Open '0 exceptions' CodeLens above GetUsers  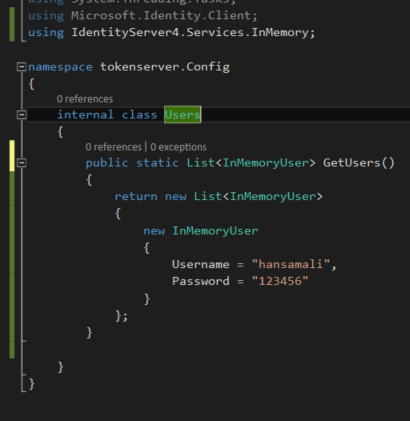click(x=178, y=147)
